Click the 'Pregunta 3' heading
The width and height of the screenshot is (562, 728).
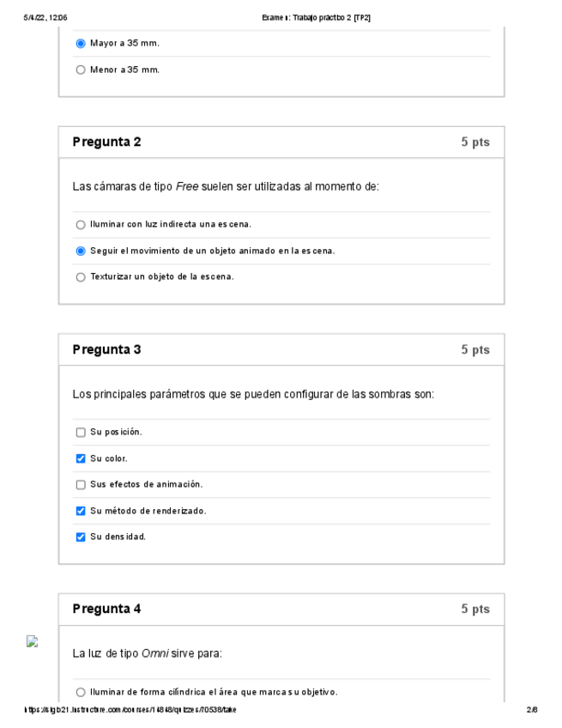pos(106,350)
